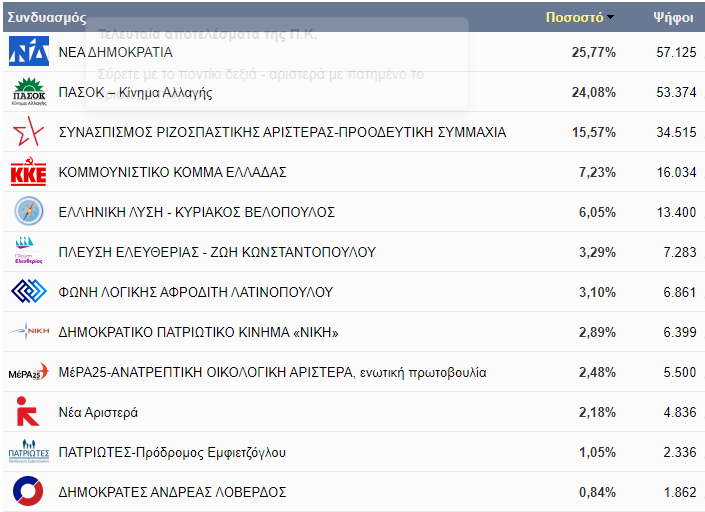The image size is (705, 512).
Task: Select ΔΗΜΟΚΡΑΤΕΣ ΑΝΔΡΕΑΣ ΛΟΒΕΡΔΟΣ name
Action: coord(172,492)
